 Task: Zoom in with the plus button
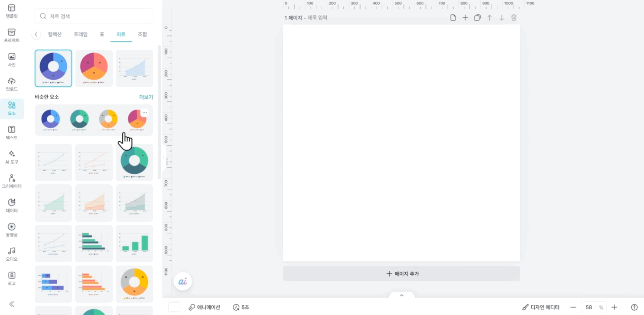[x=614, y=307]
